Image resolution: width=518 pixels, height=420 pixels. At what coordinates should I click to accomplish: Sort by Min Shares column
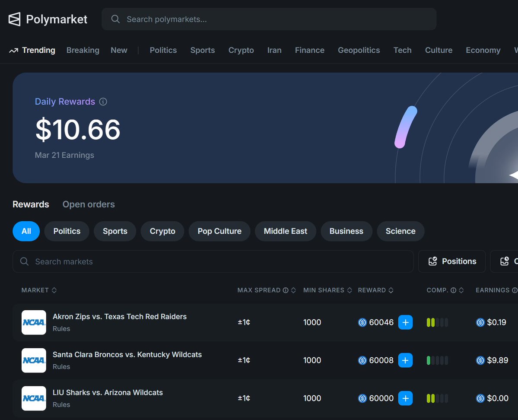(x=327, y=290)
